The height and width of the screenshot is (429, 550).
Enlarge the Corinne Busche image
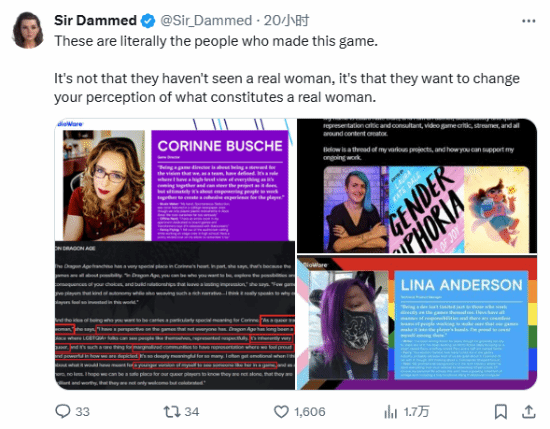[x=175, y=254]
